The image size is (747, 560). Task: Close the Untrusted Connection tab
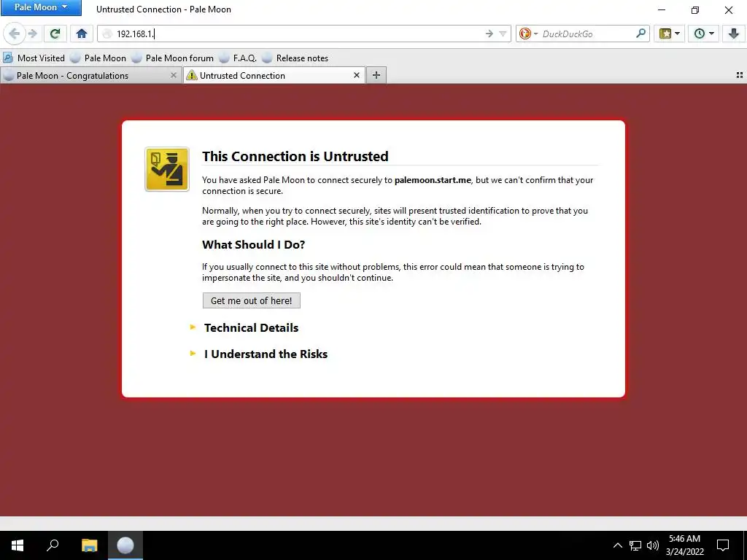356,75
